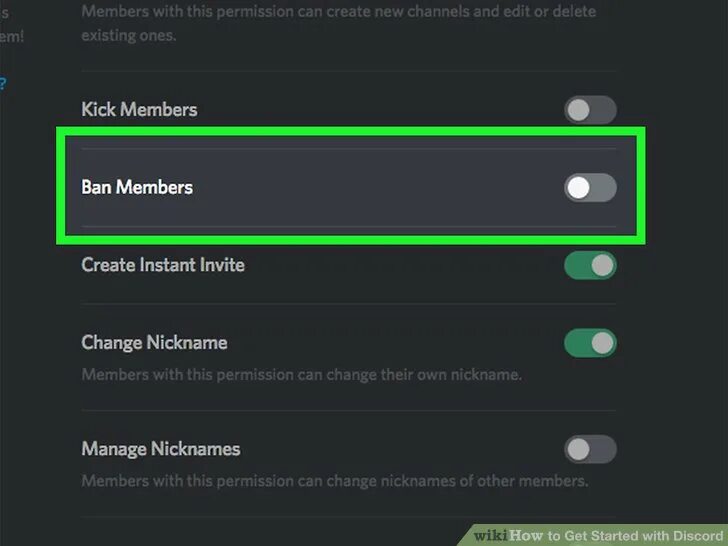Click the Manage Nicknames heading
The image size is (728, 546).
point(161,449)
